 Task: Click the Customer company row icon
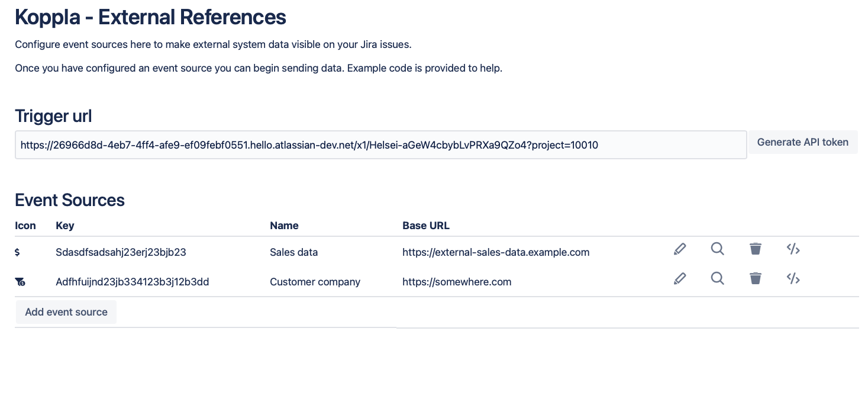[20, 282]
